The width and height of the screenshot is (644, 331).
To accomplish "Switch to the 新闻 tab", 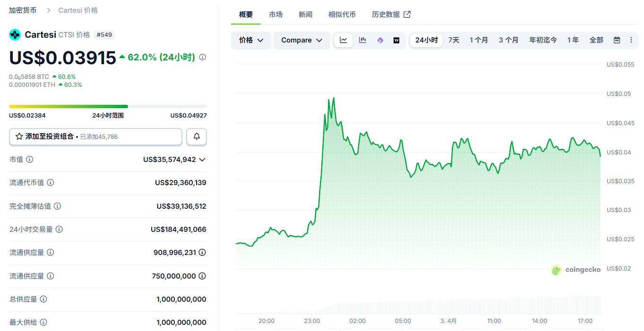I will (305, 14).
